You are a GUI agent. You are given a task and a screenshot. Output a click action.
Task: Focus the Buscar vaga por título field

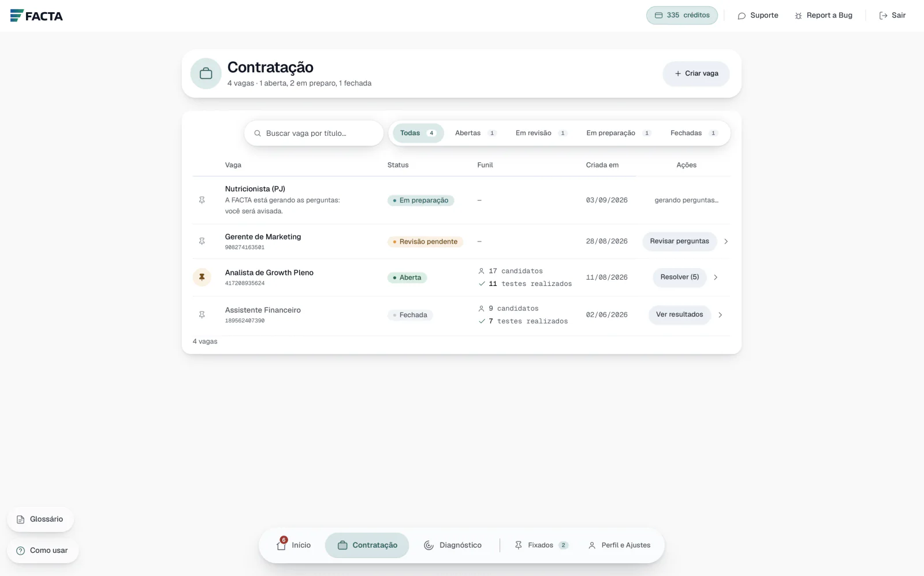click(314, 133)
